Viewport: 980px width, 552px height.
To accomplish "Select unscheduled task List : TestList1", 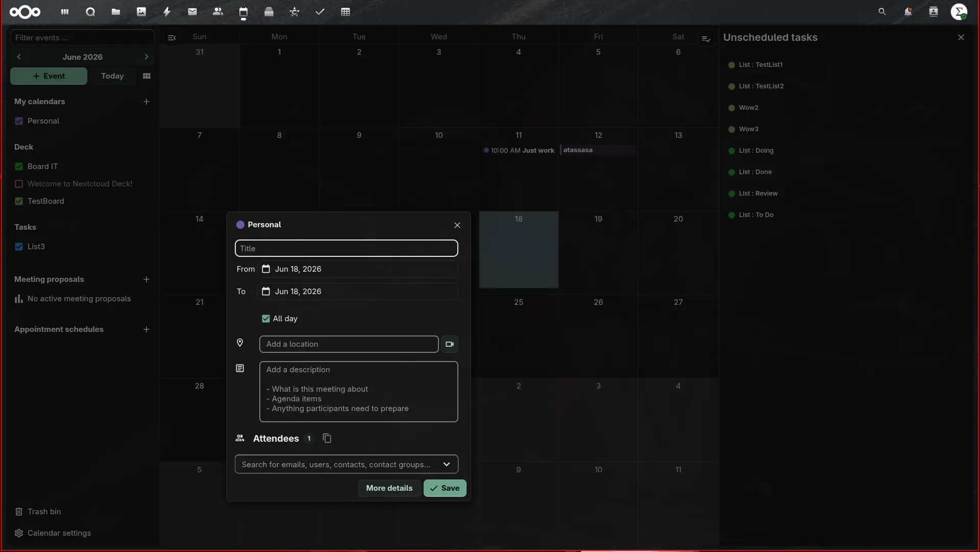I will point(761,65).
